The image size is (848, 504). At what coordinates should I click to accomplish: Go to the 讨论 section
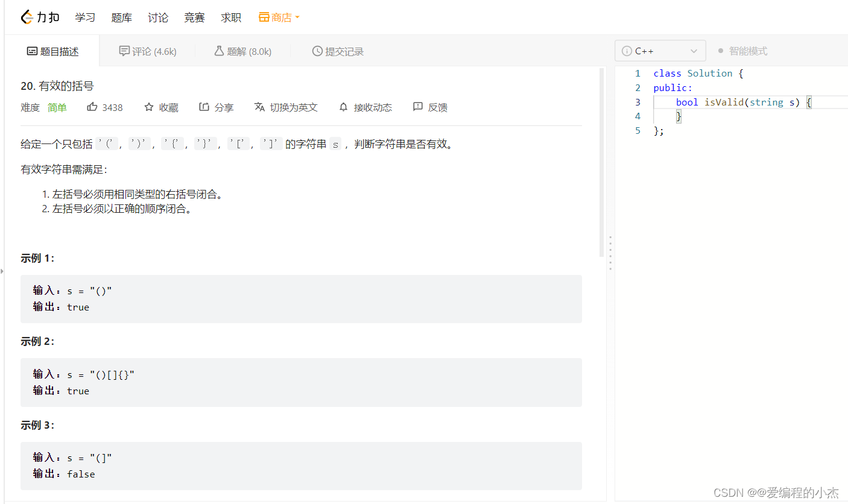(158, 17)
